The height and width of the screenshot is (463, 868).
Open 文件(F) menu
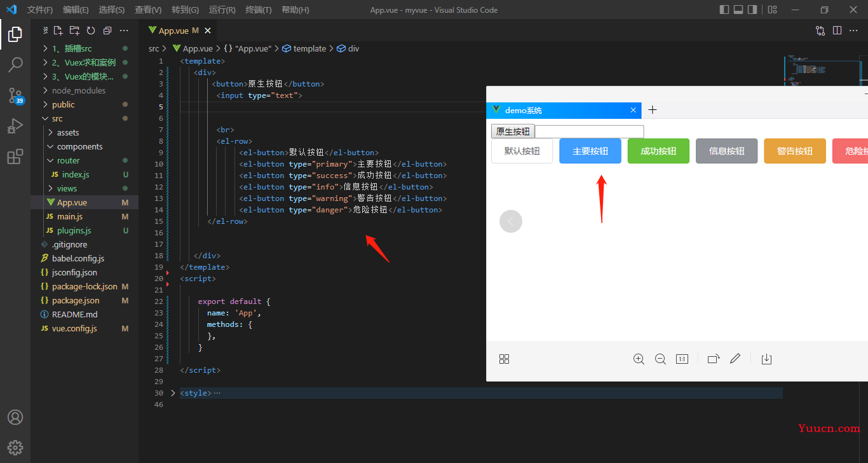point(40,10)
